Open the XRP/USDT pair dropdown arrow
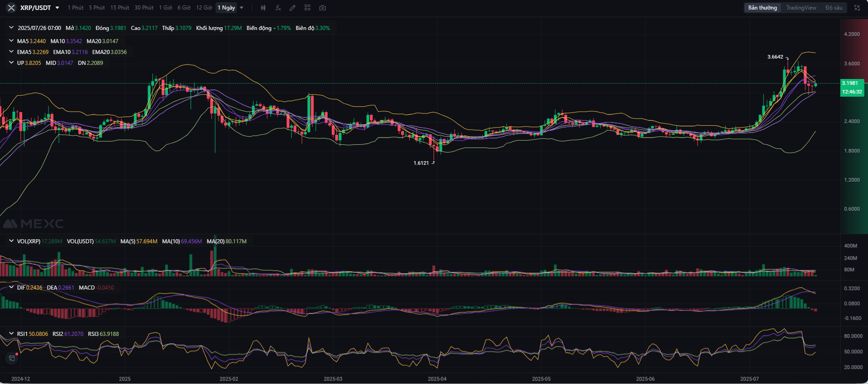The height and width of the screenshot is (384, 868). click(57, 8)
